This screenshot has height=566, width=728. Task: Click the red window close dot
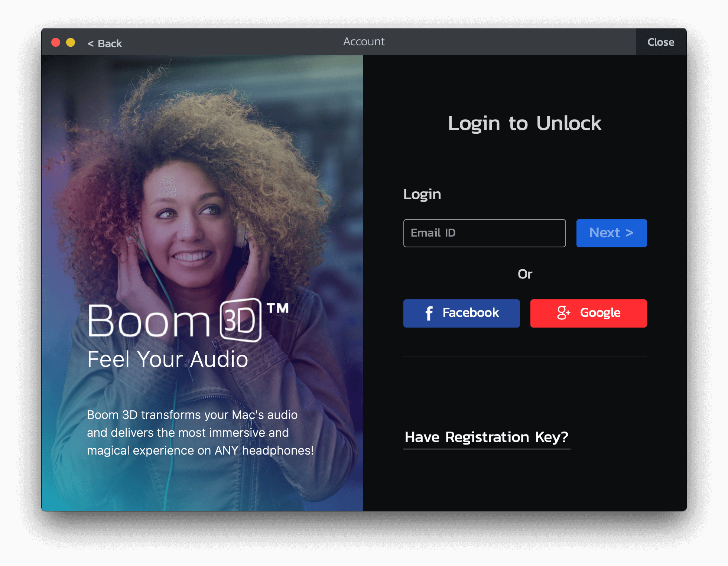point(56,42)
